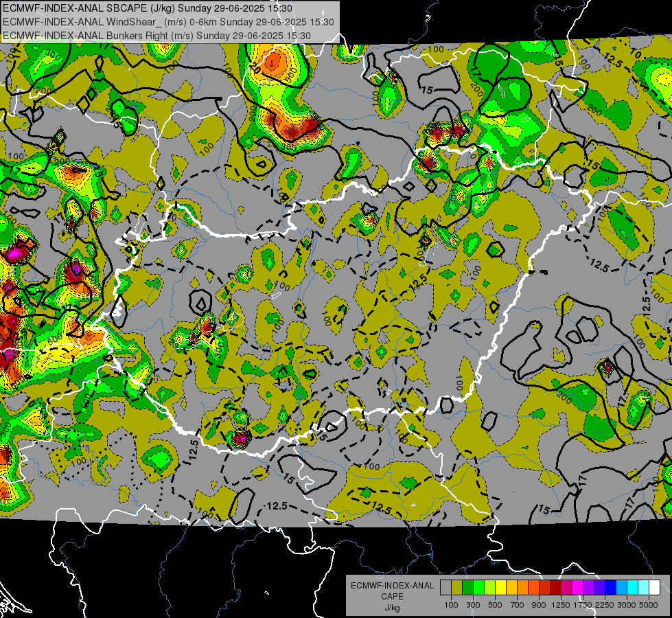Pick the red-orange swatch before 900

533,587
